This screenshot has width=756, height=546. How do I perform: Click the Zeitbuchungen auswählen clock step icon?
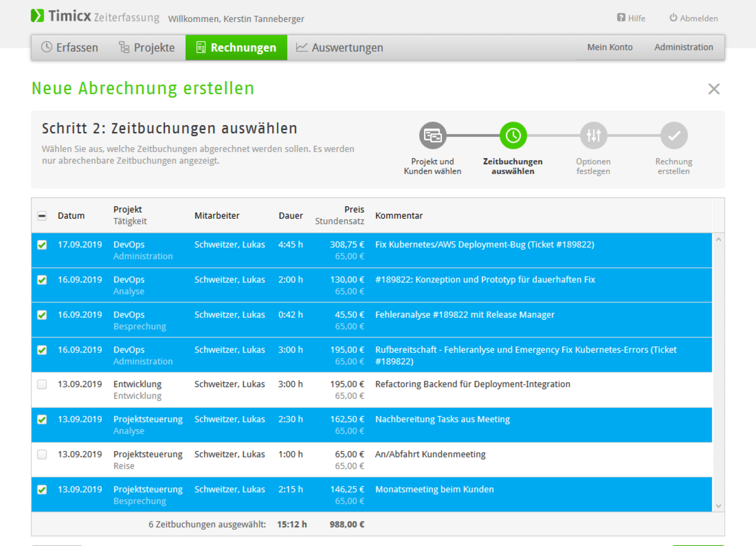point(513,136)
